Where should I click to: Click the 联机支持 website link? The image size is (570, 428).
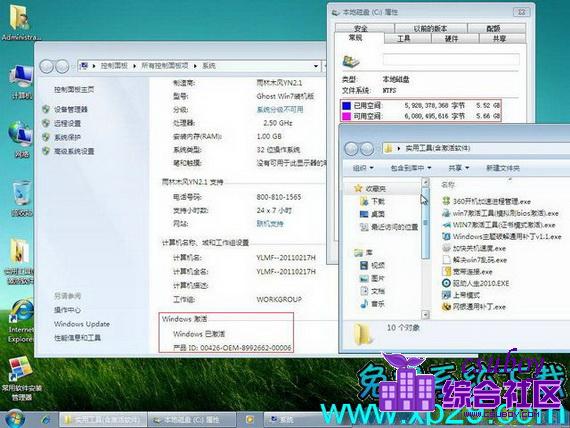pyautogui.click(x=270, y=224)
